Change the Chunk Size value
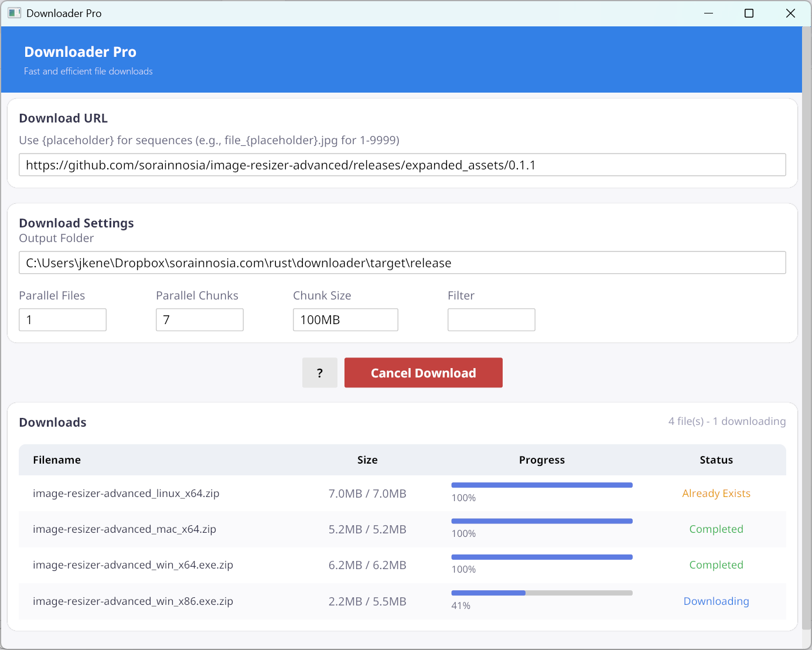812x650 pixels. coord(345,319)
